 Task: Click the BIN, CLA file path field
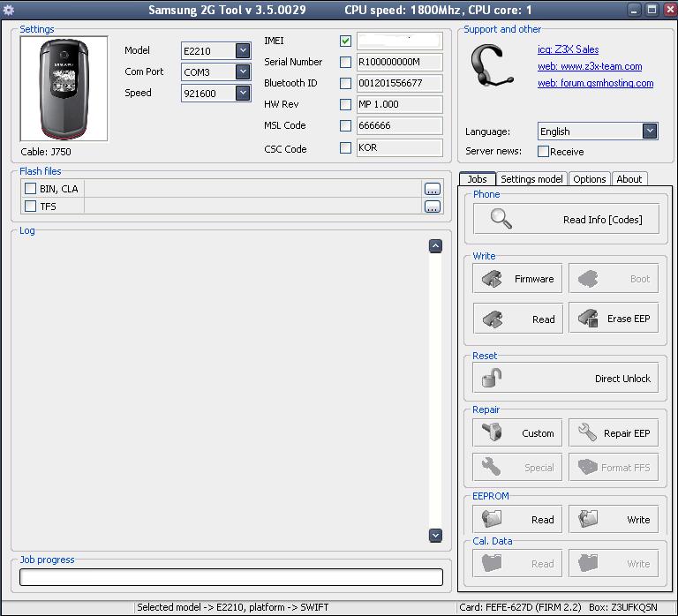[x=252, y=189]
